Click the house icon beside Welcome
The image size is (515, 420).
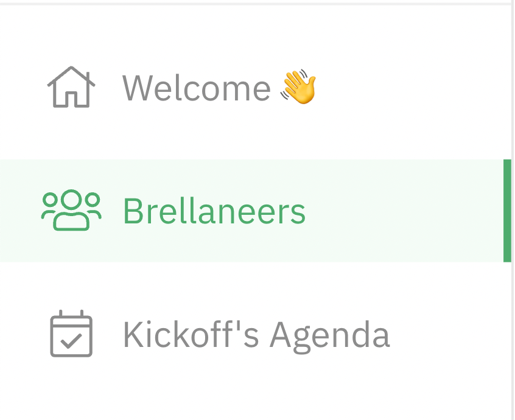(71, 86)
